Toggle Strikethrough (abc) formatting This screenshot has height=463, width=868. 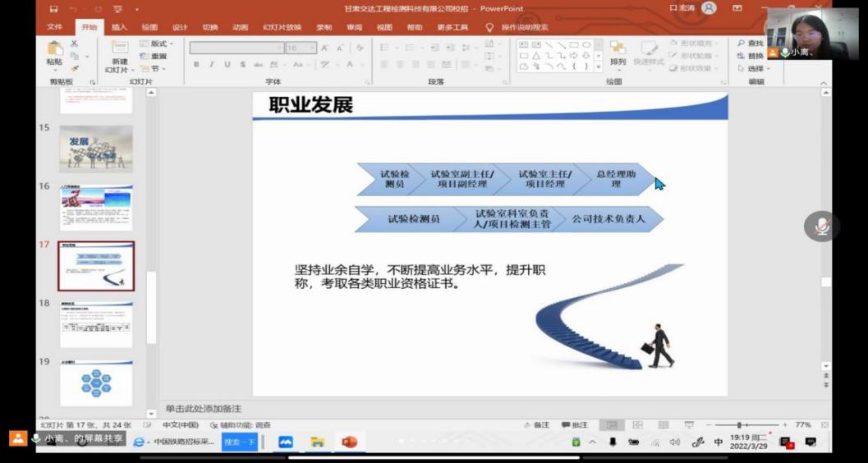(x=258, y=65)
